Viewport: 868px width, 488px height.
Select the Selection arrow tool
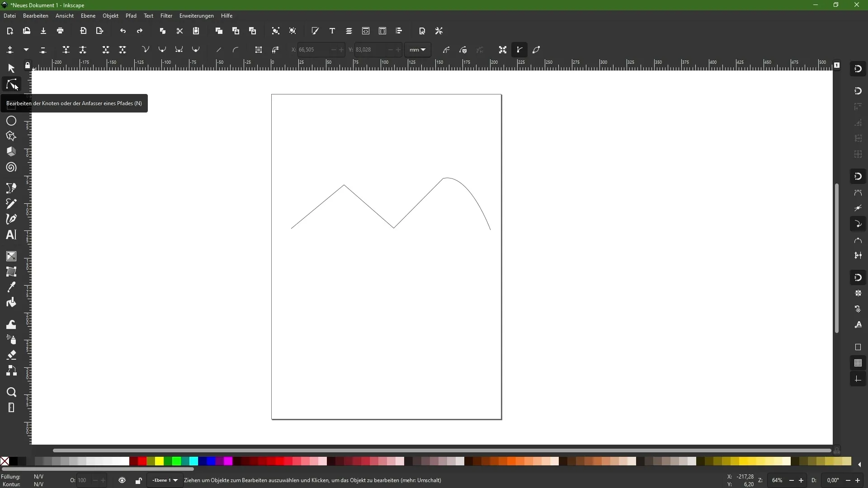click(x=11, y=68)
